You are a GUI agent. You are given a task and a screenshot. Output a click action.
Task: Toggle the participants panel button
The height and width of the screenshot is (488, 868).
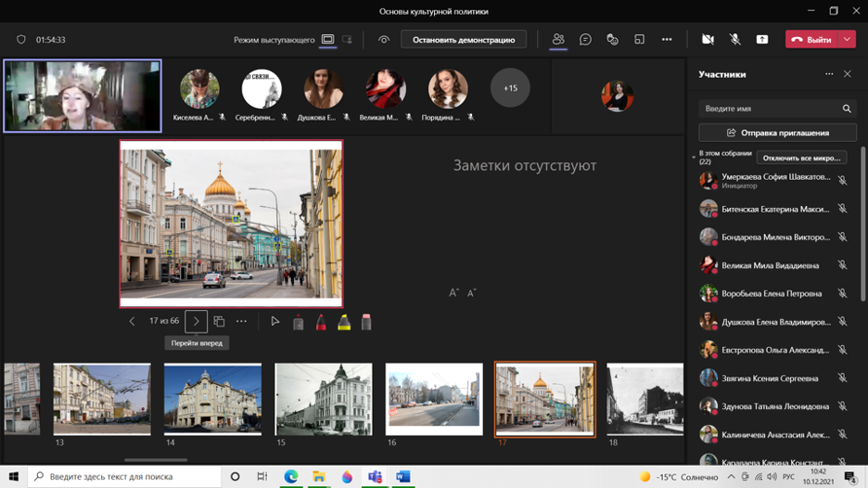tap(558, 40)
